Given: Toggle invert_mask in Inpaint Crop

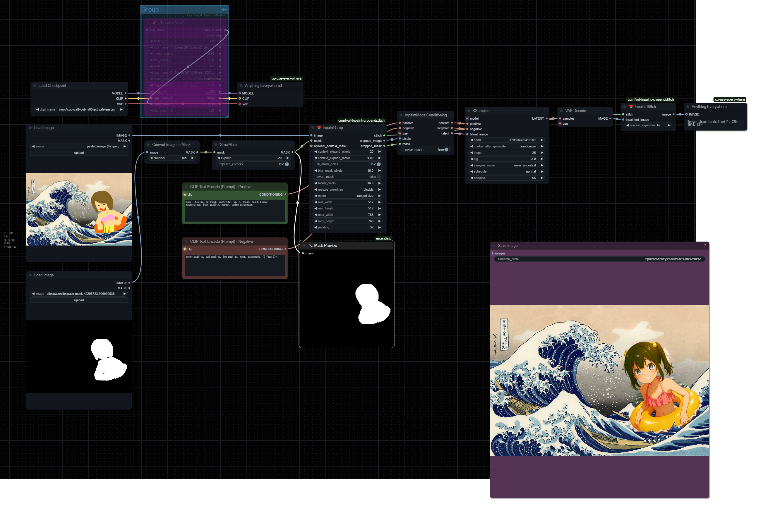Looking at the screenshot, I should tap(348, 177).
